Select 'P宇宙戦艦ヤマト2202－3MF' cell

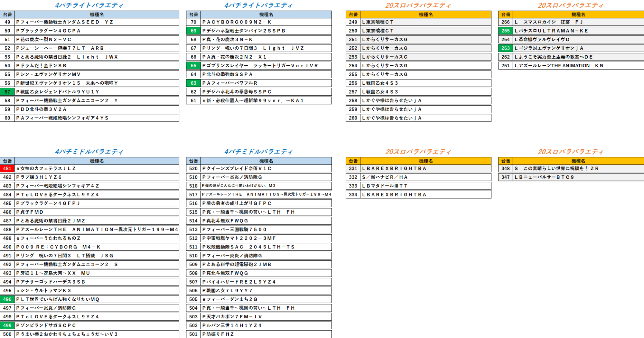tap(266, 238)
